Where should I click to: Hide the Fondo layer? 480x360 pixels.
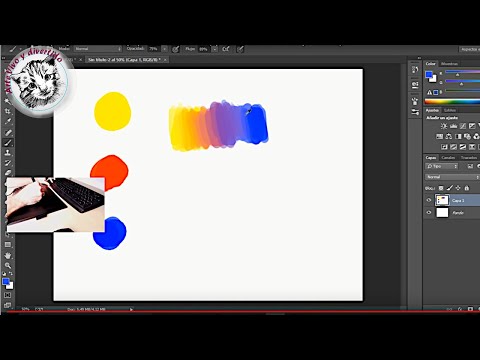429,212
